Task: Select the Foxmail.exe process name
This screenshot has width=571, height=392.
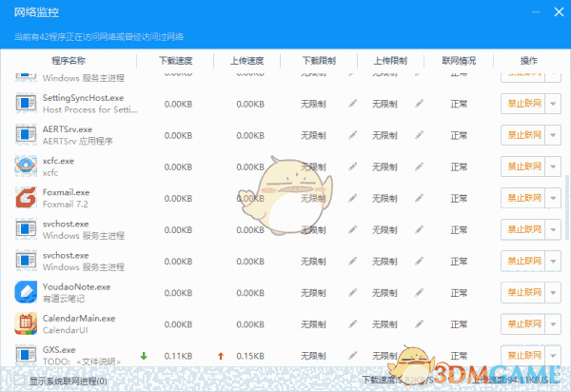Action: coord(66,192)
